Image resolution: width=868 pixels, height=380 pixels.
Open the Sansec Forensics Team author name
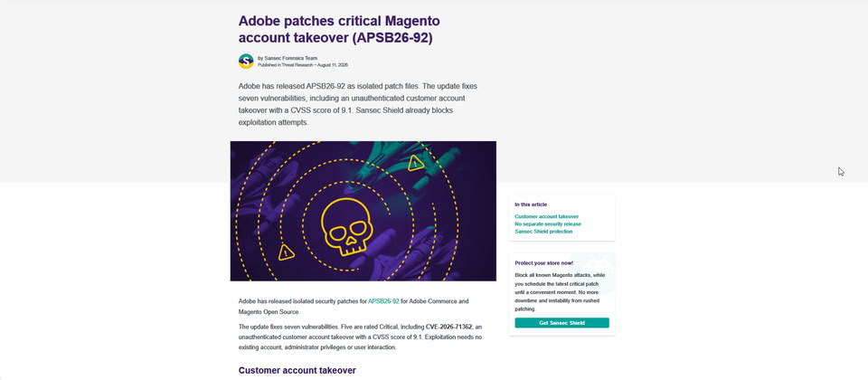click(291, 58)
